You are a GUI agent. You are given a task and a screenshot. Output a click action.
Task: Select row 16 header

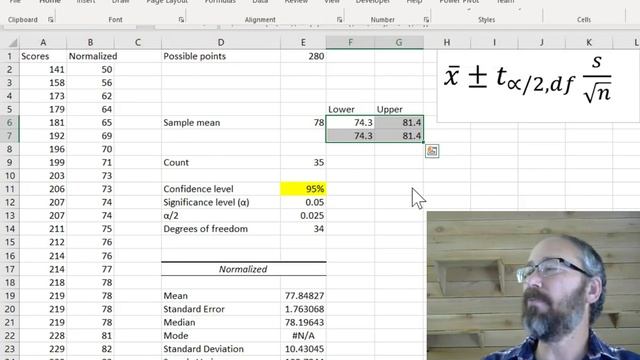tap(9, 256)
